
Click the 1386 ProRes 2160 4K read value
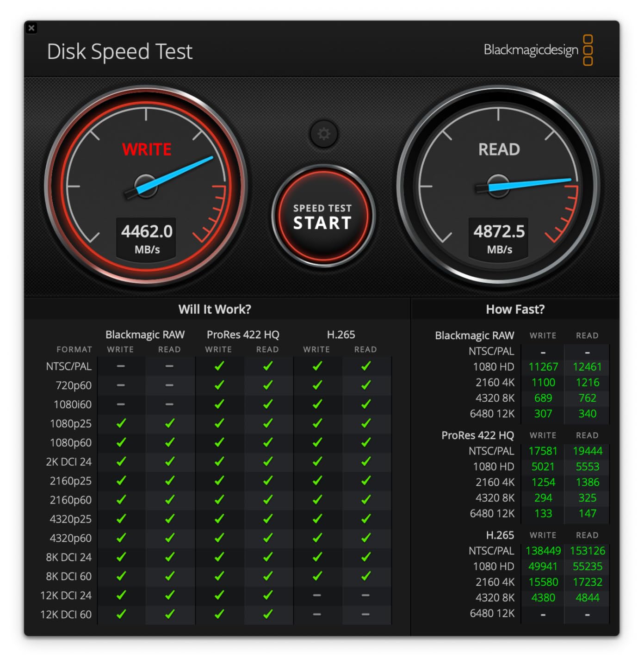[x=588, y=482]
